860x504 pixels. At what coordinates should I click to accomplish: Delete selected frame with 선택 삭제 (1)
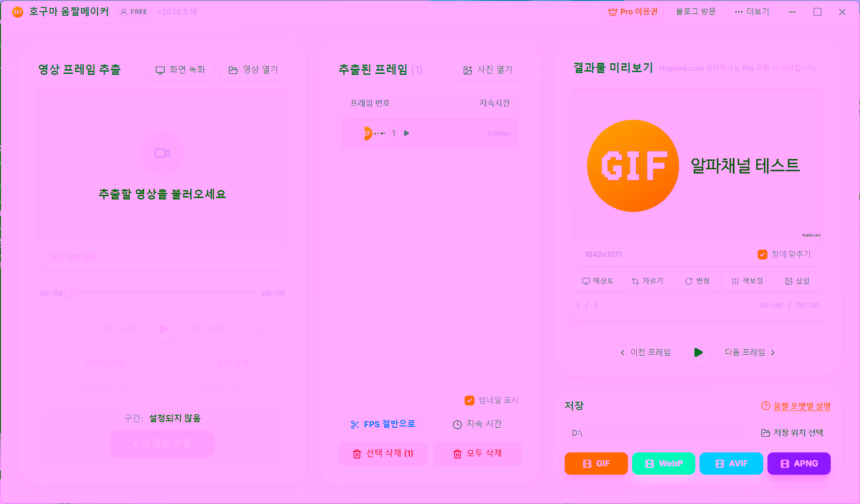point(383,453)
